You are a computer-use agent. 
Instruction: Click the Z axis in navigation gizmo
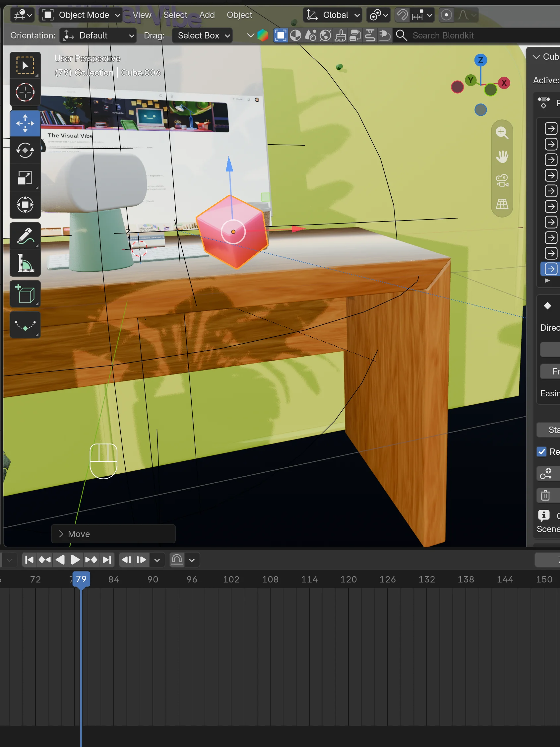coord(480,60)
